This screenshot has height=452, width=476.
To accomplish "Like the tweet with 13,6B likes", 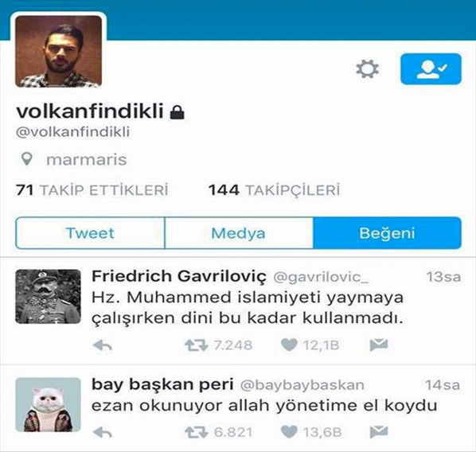I will (x=289, y=432).
